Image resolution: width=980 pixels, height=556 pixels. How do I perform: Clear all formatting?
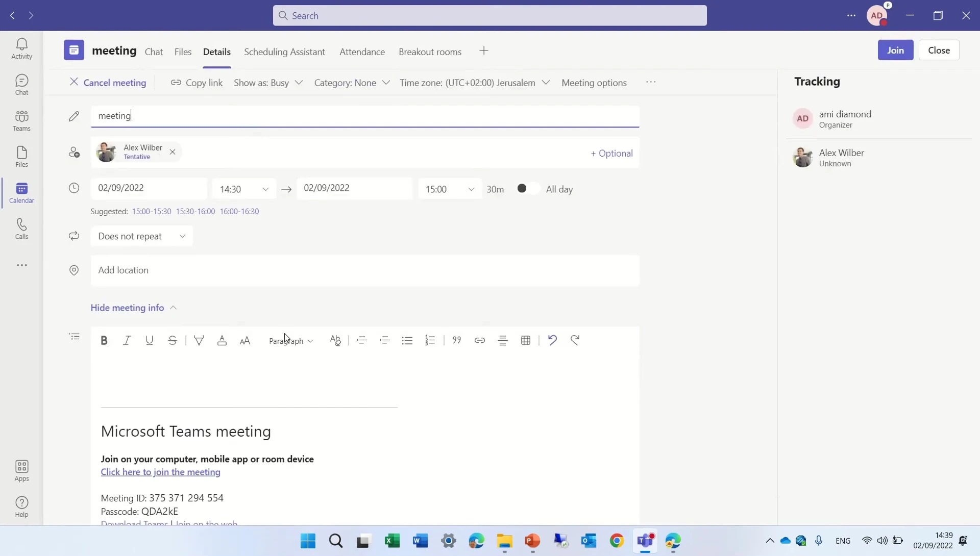pyautogui.click(x=335, y=341)
